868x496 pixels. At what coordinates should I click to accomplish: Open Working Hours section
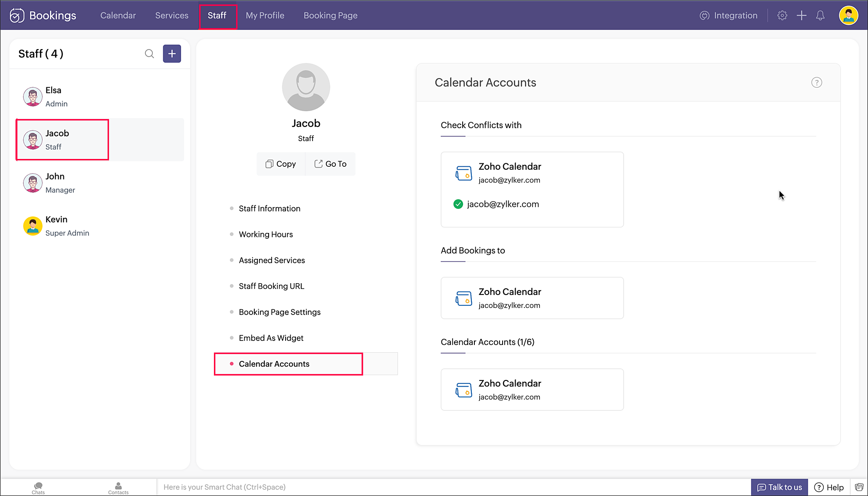tap(266, 235)
